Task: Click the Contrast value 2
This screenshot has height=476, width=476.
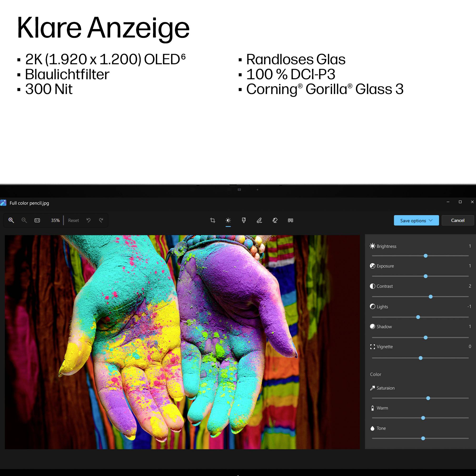Action: point(470,286)
